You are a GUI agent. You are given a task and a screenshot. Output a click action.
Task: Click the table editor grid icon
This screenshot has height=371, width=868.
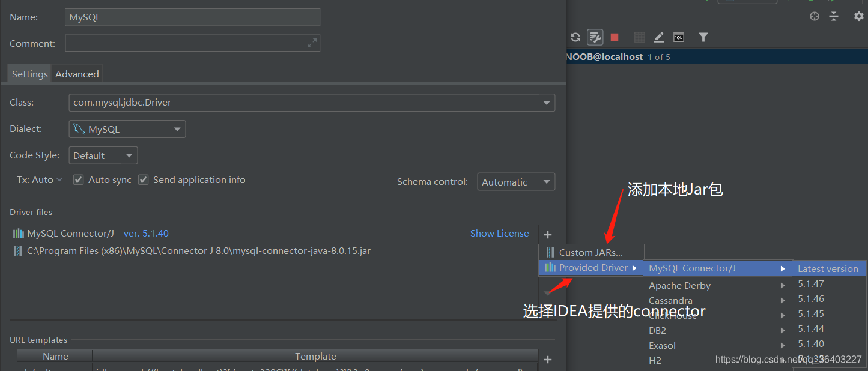[x=640, y=37]
